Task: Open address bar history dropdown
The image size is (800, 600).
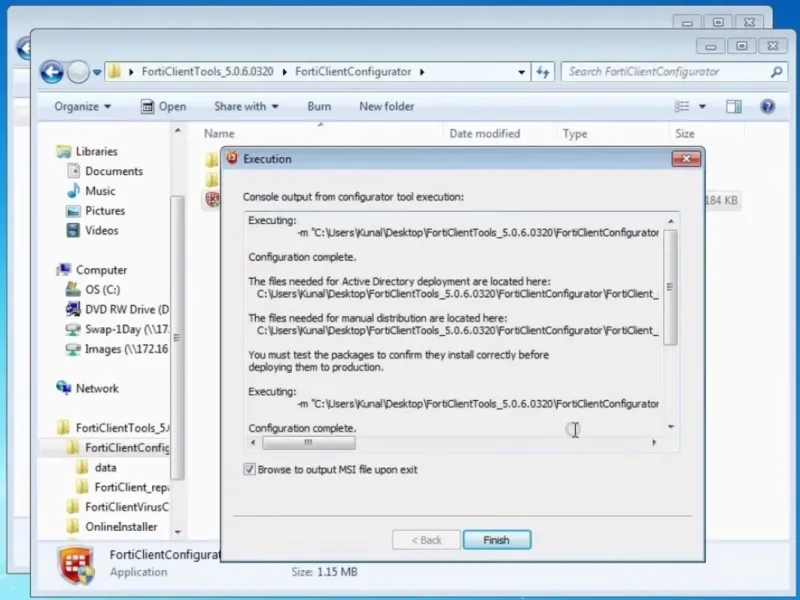Action: 521,72
